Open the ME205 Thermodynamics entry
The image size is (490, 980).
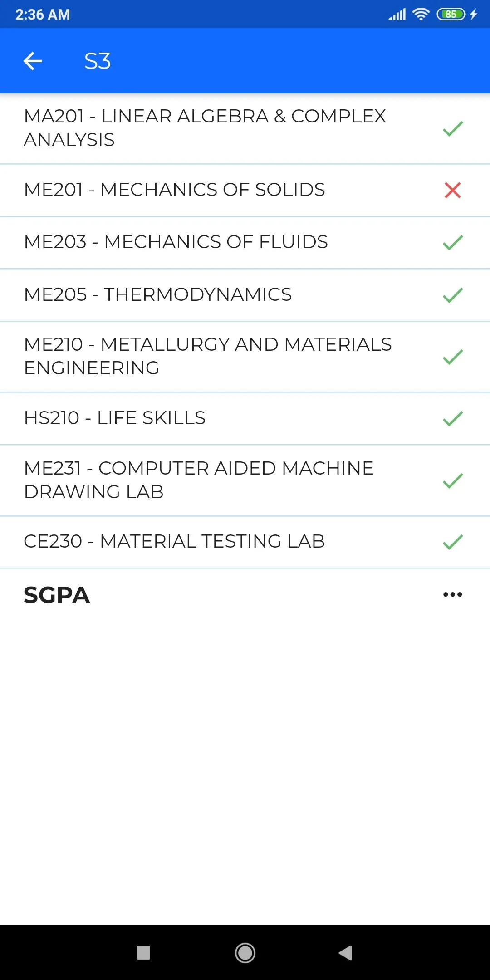158,294
